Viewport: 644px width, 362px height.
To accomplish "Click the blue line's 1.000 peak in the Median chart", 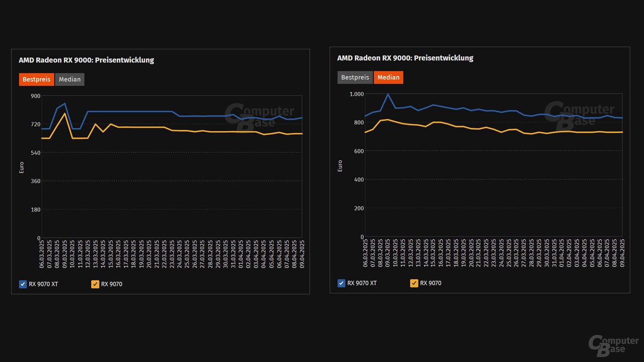I will tap(387, 95).
